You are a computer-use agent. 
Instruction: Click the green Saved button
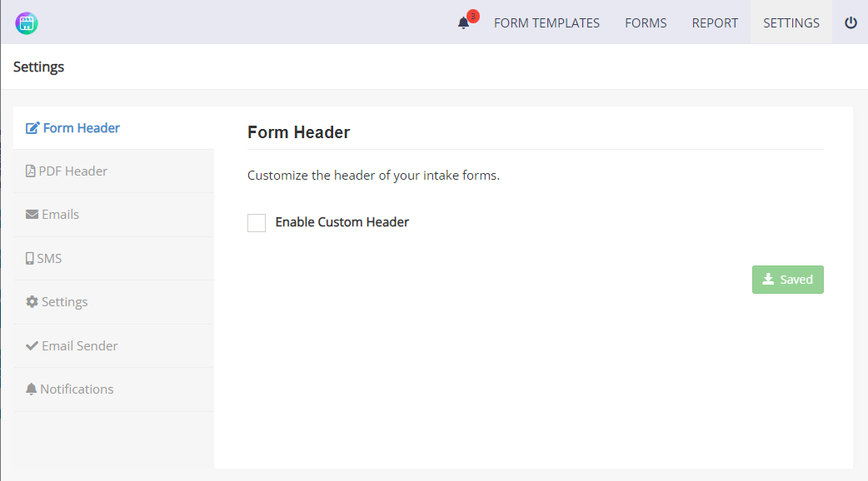tap(788, 280)
